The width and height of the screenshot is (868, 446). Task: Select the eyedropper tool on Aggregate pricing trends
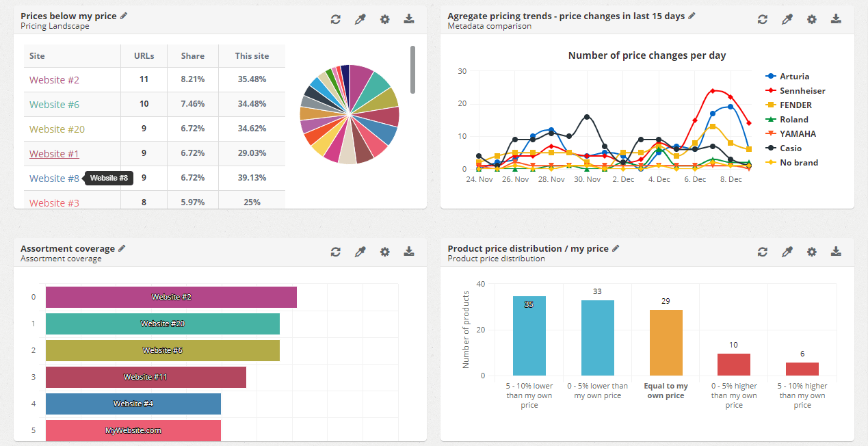787,19
